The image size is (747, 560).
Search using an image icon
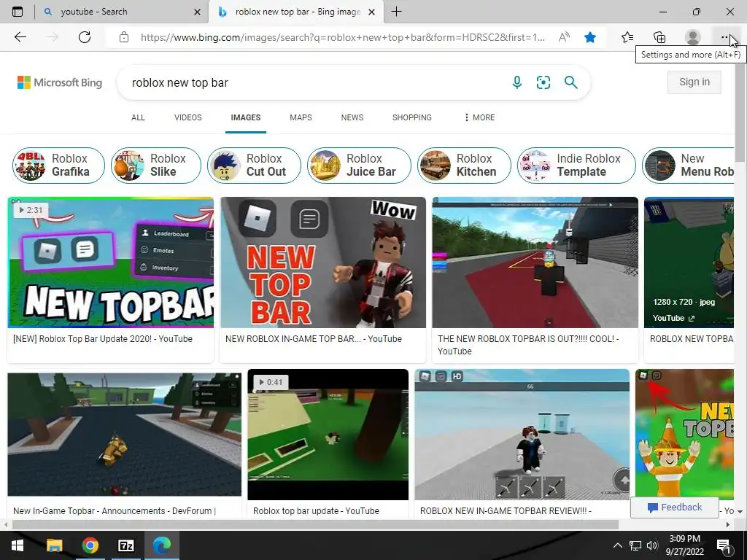[543, 82]
